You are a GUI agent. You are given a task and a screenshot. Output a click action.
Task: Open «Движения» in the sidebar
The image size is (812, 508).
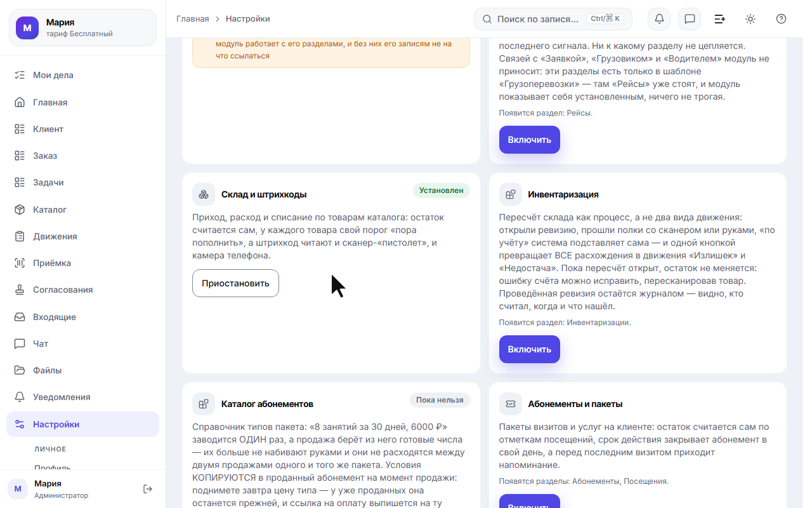tap(82, 236)
